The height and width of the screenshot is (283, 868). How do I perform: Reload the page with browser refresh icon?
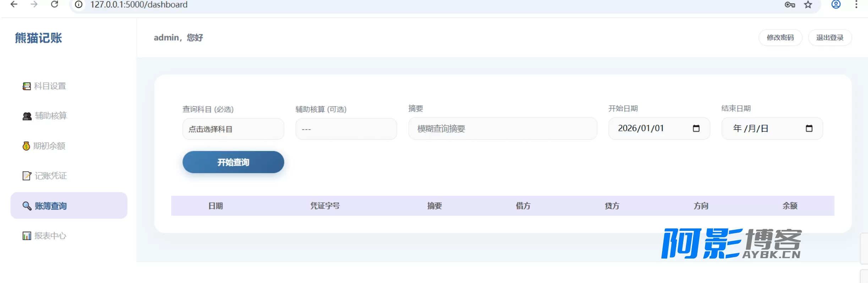(54, 4)
